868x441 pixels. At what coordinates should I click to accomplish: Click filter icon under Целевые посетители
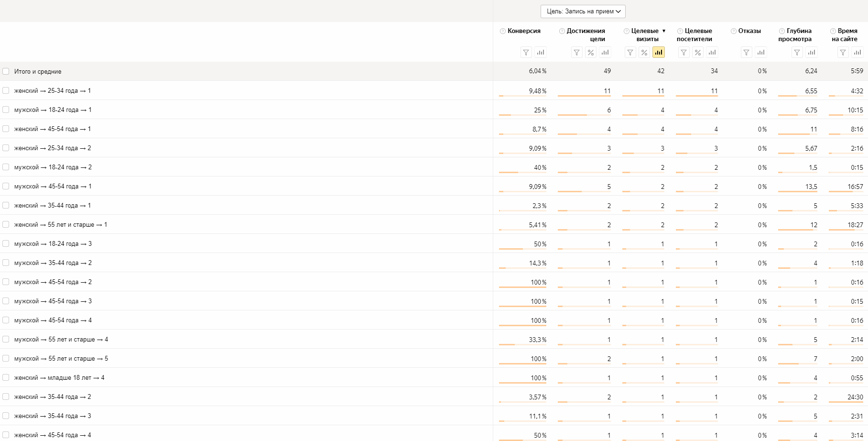coord(684,53)
